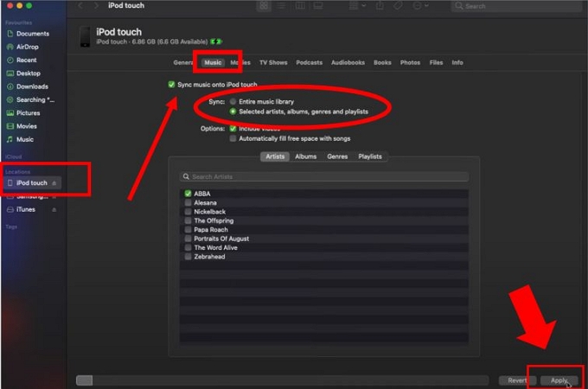This screenshot has height=389, width=588.
Task: Open the group-by dropdown in toolbar
Action: point(357,6)
